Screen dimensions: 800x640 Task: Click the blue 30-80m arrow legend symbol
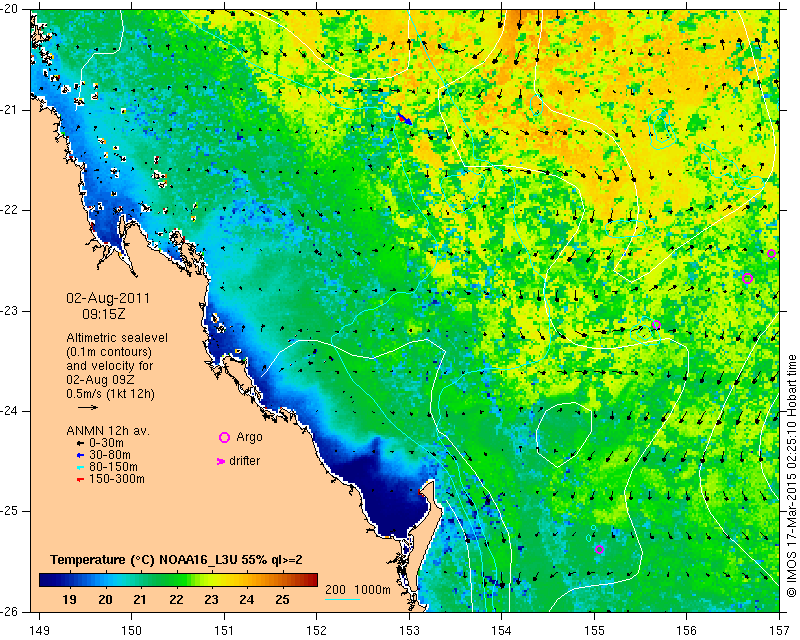tap(80, 455)
